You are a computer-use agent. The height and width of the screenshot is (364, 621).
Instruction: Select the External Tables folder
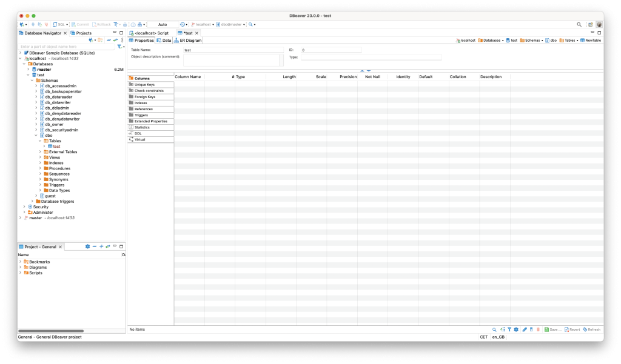(x=60, y=152)
